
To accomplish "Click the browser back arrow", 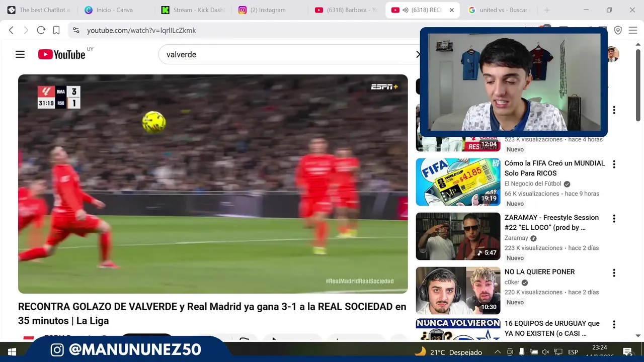I will pos(11,30).
